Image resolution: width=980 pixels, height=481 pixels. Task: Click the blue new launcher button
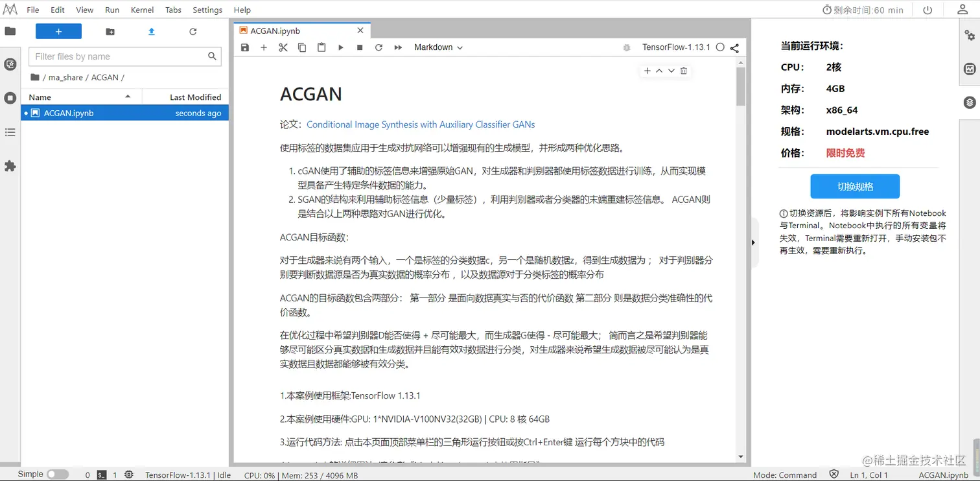point(58,31)
